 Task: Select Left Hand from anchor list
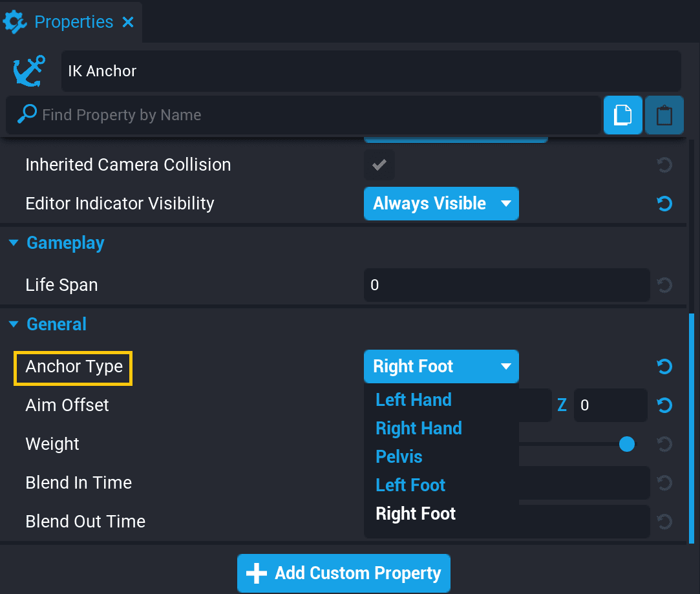click(414, 400)
